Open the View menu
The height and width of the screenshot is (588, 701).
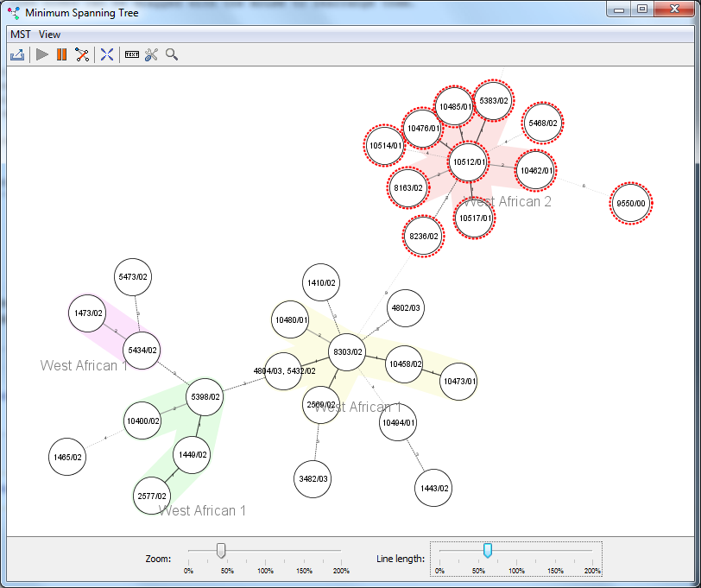click(49, 35)
